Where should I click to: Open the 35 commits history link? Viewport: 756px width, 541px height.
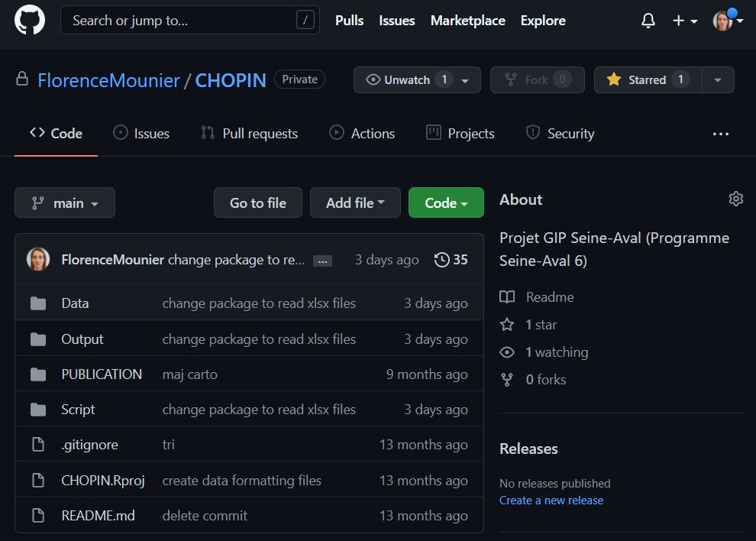451,260
